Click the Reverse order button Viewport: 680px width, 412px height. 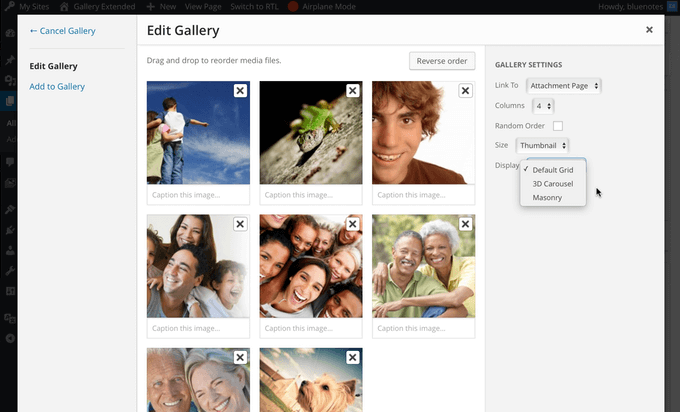(442, 61)
